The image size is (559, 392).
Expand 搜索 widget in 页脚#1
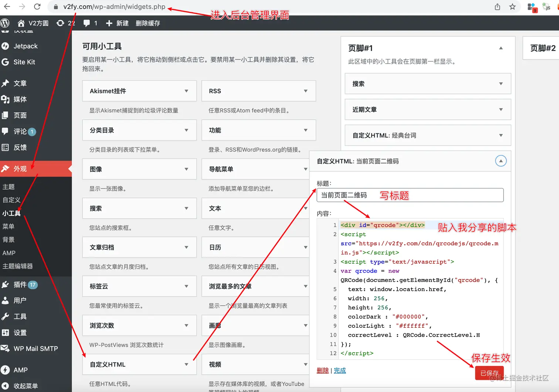tap(501, 83)
